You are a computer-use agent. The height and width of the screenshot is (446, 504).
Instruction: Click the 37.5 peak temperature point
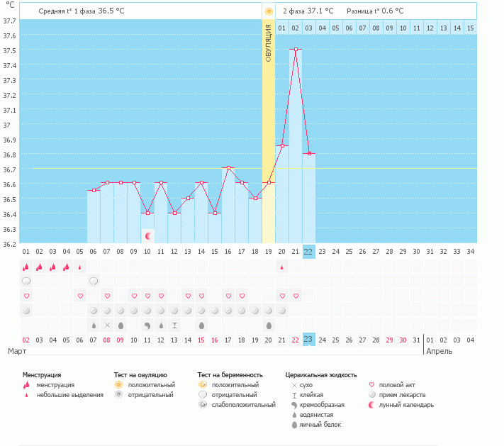[296, 50]
